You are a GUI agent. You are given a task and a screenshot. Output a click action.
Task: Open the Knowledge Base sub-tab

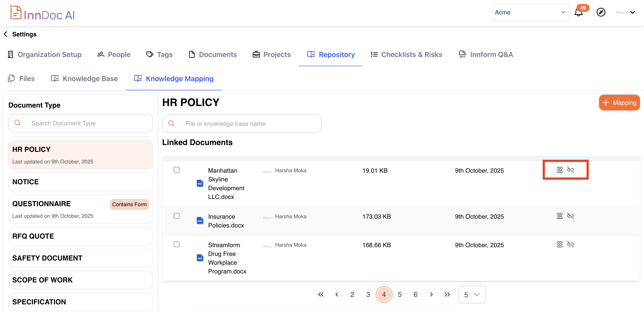pos(84,79)
